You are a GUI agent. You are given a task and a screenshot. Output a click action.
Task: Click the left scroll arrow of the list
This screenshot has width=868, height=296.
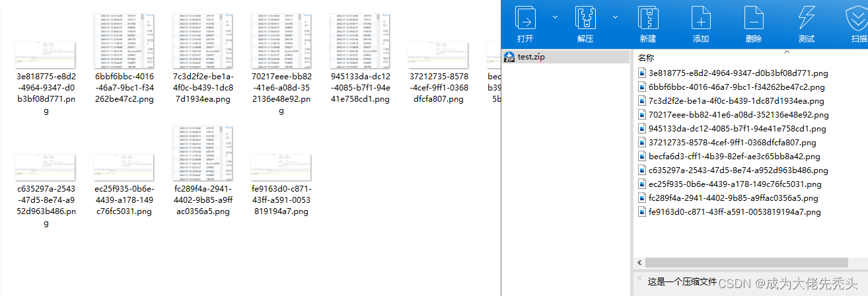click(639, 262)
